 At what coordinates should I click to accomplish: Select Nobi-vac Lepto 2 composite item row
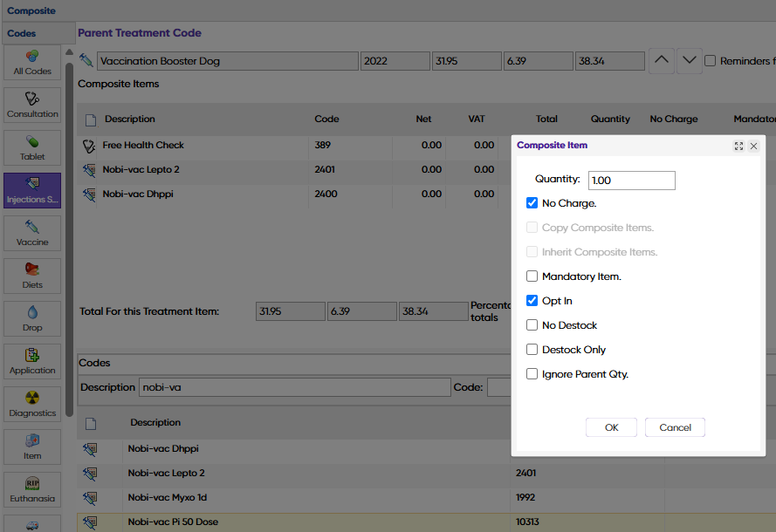(141, 170)
